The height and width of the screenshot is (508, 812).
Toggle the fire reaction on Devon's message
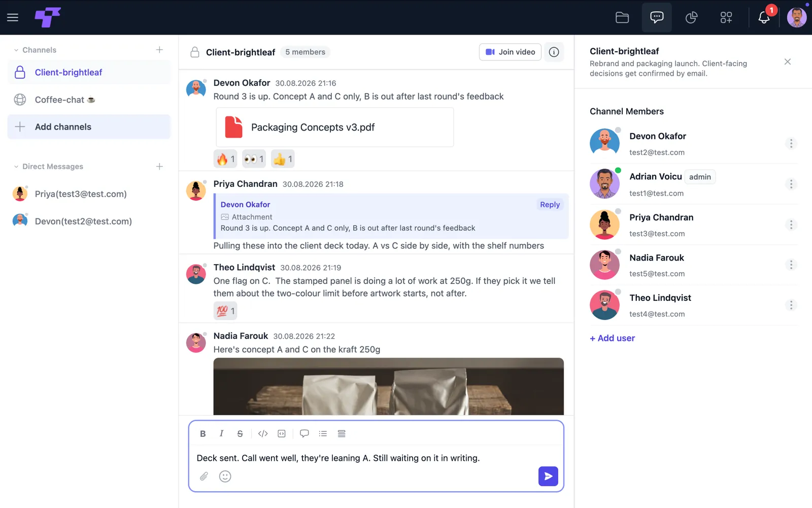225,159
